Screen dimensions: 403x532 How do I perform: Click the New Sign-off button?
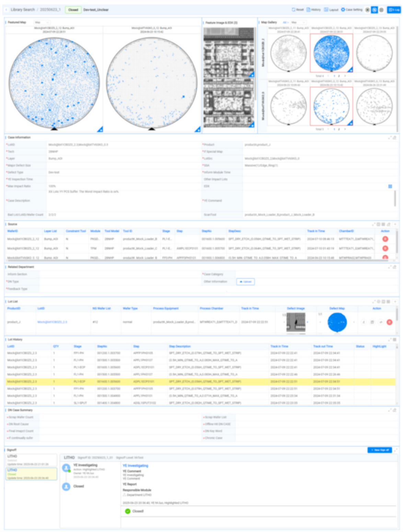379,450
